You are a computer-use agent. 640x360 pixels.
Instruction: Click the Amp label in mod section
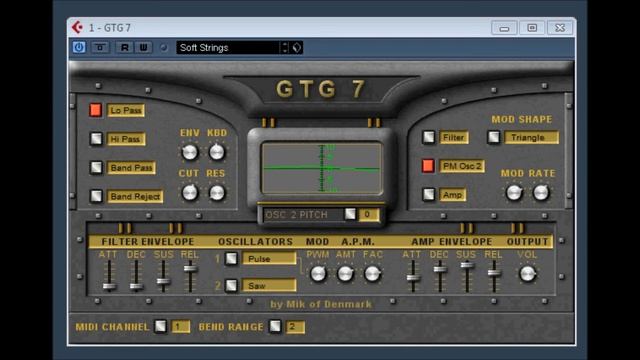click(452, 195)
